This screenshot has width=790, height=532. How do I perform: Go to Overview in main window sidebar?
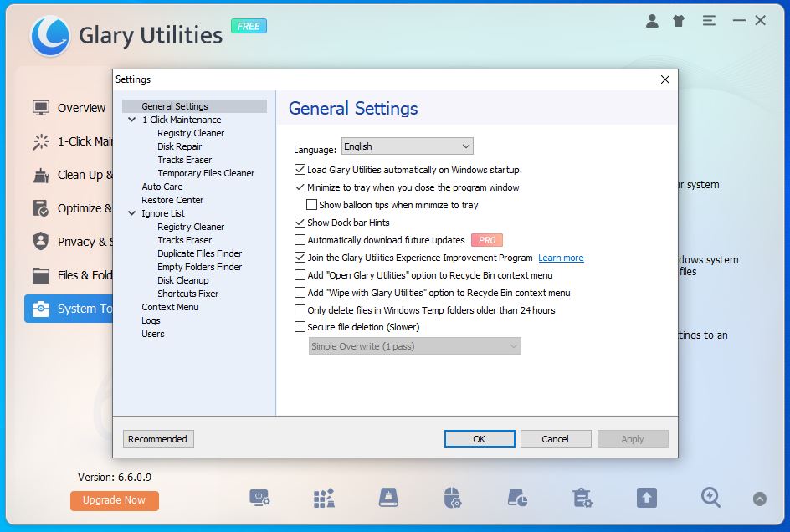pyautogui.click(x=69, y=108)
